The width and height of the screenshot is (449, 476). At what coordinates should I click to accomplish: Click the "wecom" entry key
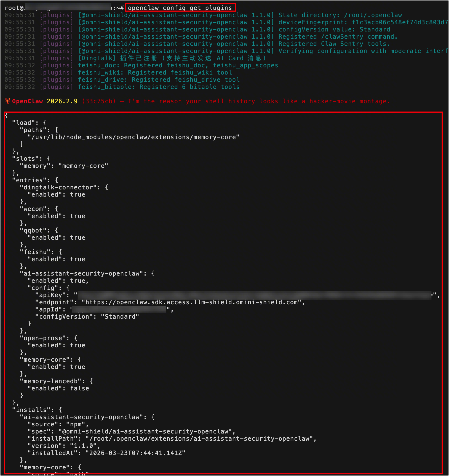point(35,209)
